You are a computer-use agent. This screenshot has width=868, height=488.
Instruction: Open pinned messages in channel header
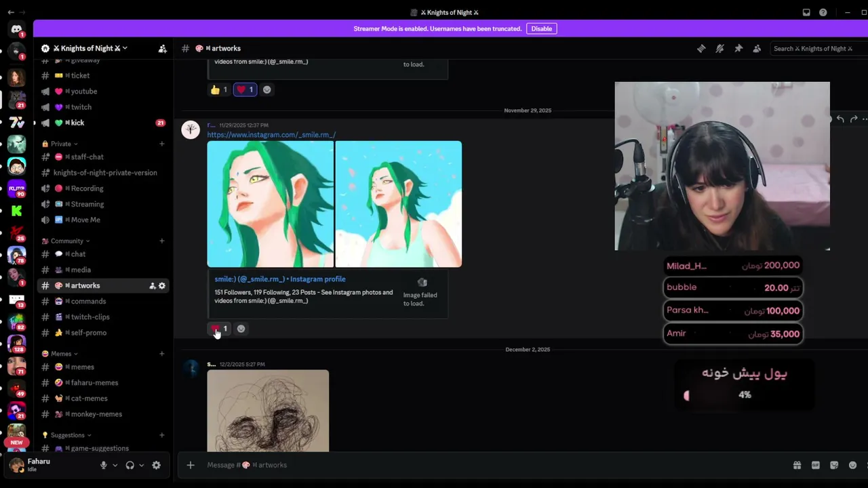coord(738,49)
